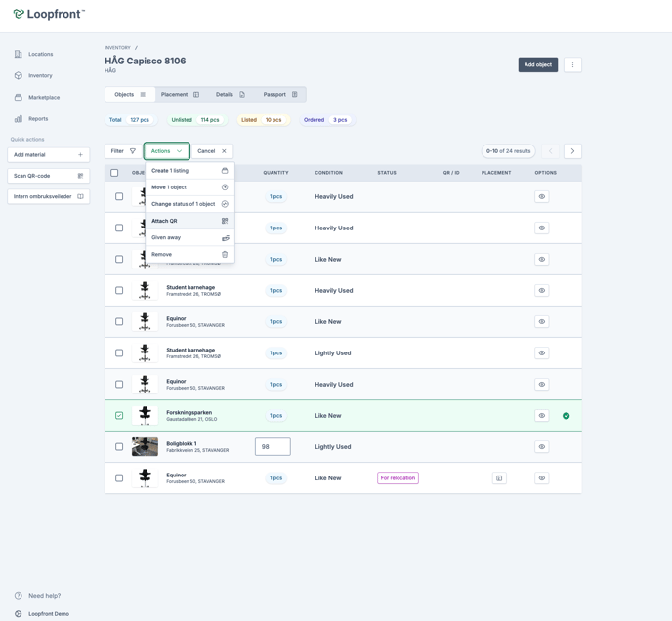This screenshot has width=672, height=621.
Task: Open the Forskningsparken chair thumbnail
Action: point(145,416)
